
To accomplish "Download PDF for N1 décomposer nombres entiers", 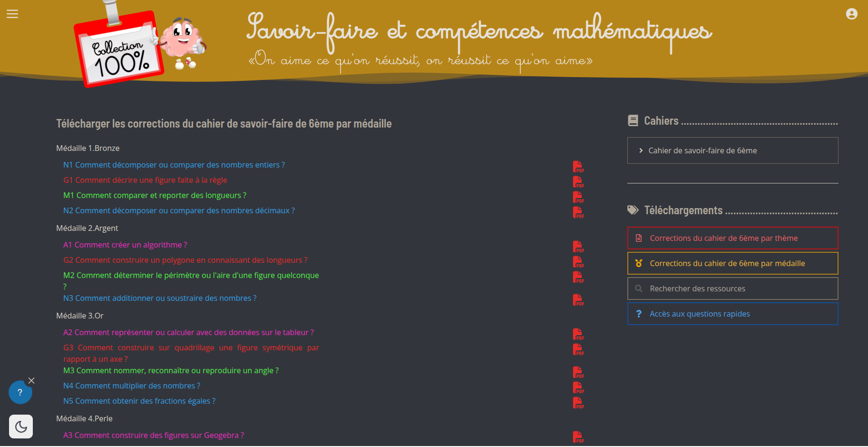I will click(578, 167).
